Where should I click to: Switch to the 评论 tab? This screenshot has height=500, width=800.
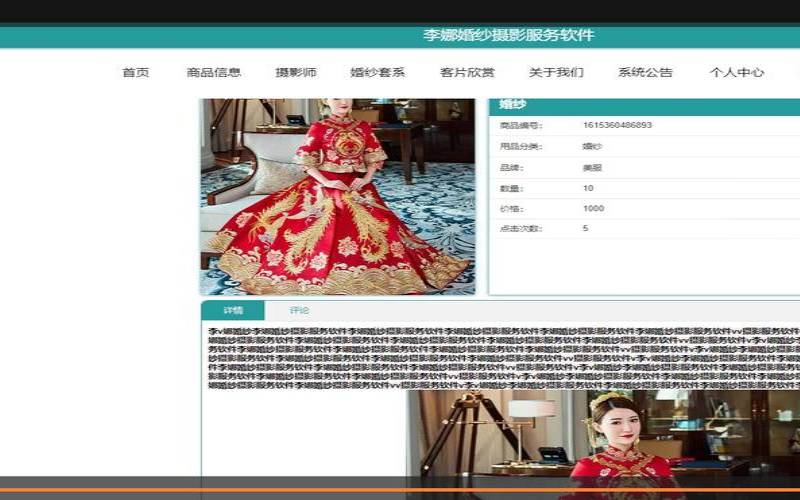coord(299,310)
